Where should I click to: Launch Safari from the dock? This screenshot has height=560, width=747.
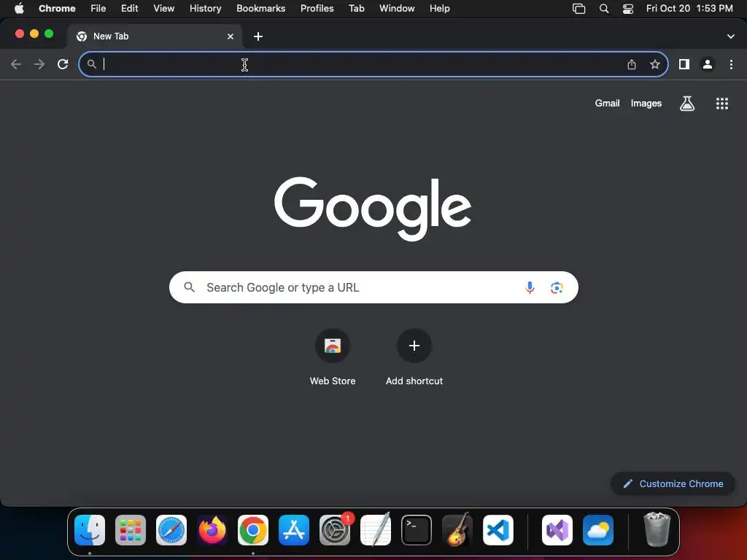coord(171,530)
